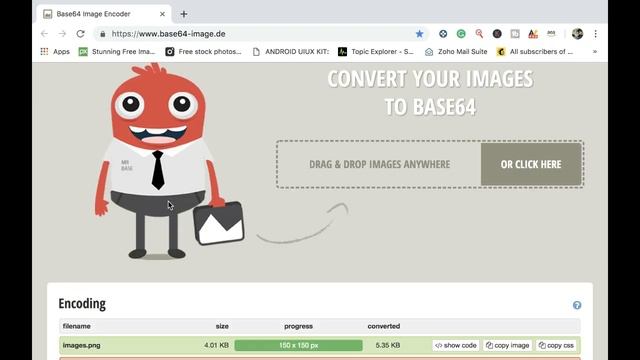Close the Base64 Image Encoder tab

(162, 14)
